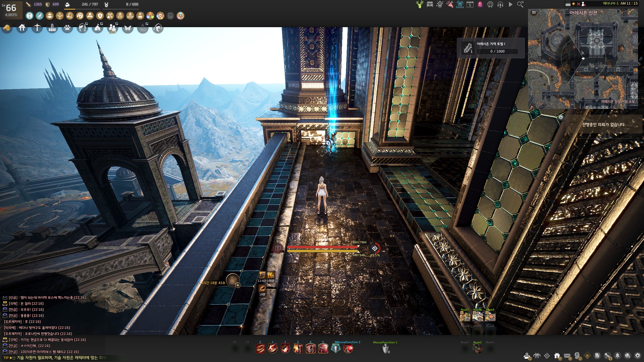
Task: Open the green deer icon in top menu
Action: point(420,4)
